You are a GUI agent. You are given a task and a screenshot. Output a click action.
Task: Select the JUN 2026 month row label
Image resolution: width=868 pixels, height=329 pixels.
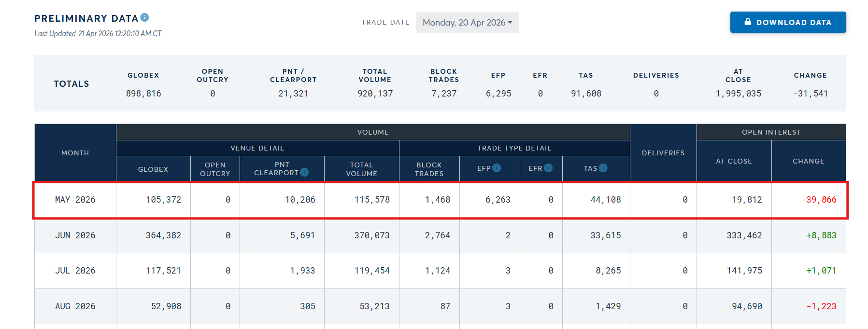[x=75, y=235]
